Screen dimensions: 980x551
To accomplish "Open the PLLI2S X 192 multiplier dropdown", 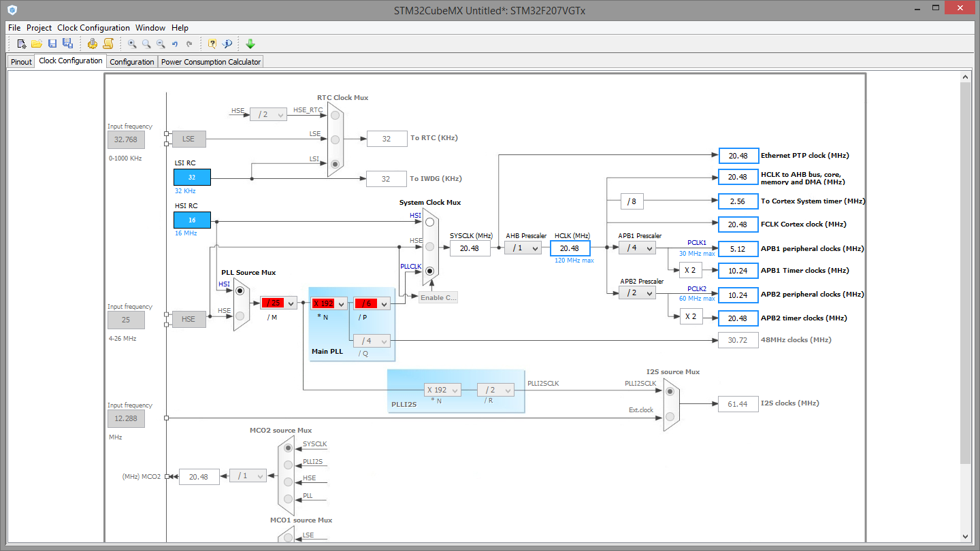I will [x=442, y=390].
